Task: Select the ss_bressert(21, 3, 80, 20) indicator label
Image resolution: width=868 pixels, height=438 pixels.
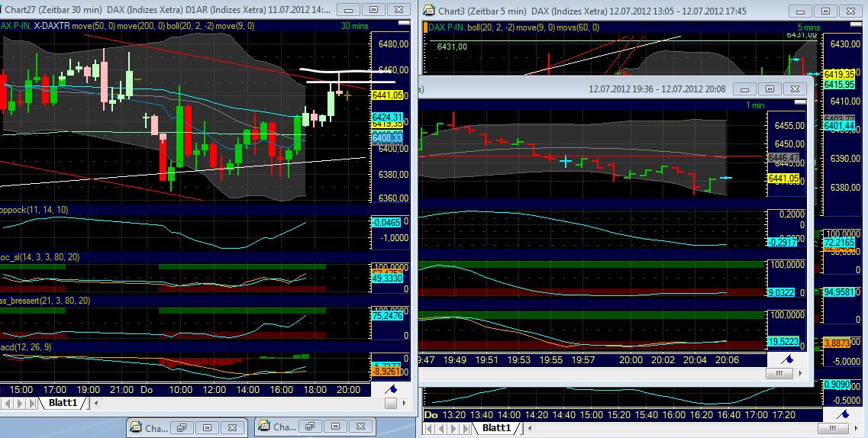Action: coord(45,301)
